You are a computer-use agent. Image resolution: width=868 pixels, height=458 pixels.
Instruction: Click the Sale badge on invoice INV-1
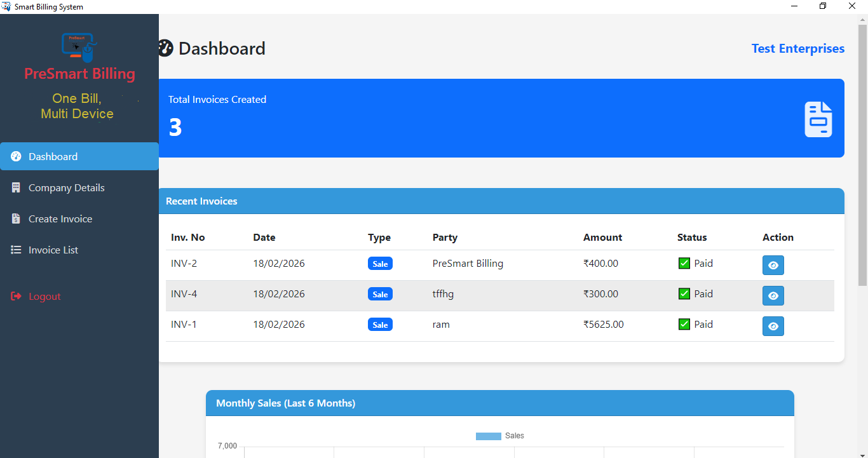pos(380,324)
